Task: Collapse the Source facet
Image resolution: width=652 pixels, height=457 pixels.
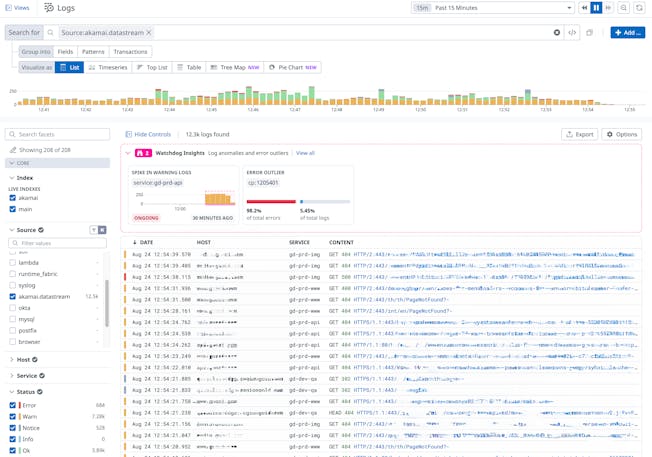Action: [12, 230]
